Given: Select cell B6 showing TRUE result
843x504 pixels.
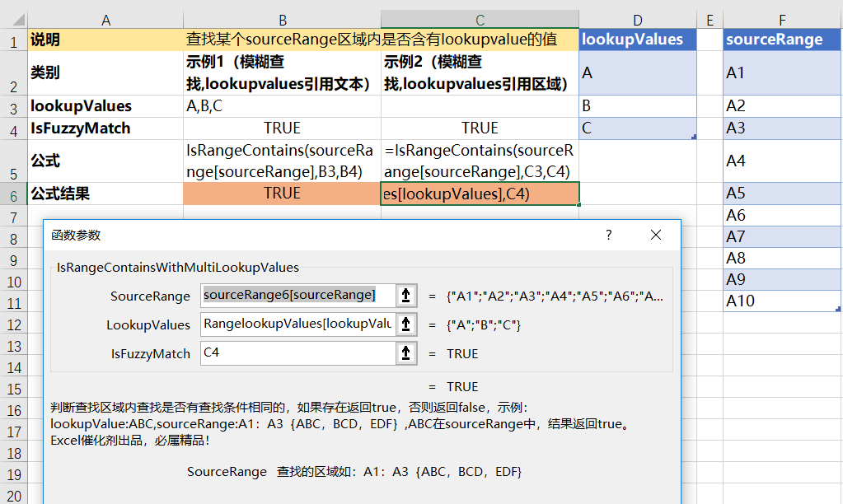Looking at the screenshot, I should coord(283,194).
